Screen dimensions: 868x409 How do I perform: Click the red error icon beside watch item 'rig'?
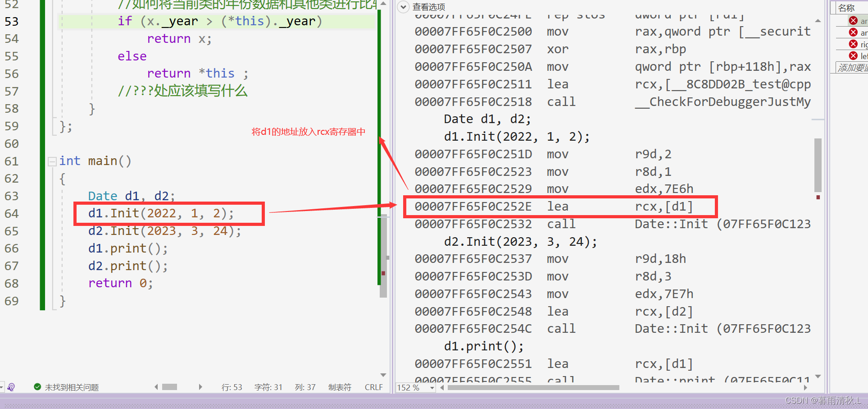click(853, 44)
